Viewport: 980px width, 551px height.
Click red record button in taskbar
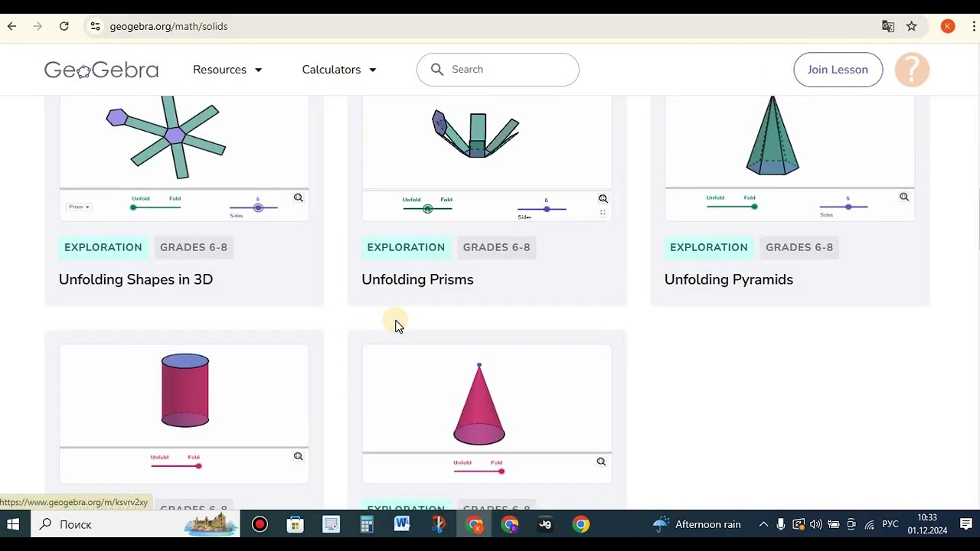[x=260, y=524]
